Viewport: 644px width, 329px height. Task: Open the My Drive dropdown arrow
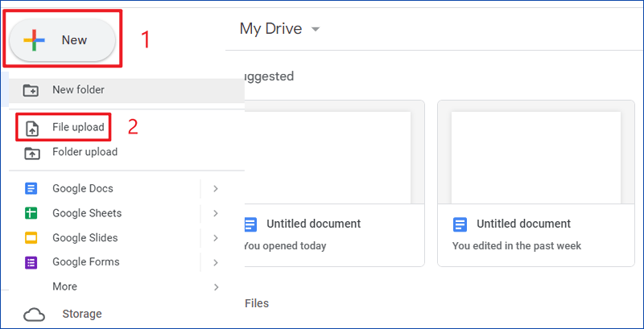point(316,30)
